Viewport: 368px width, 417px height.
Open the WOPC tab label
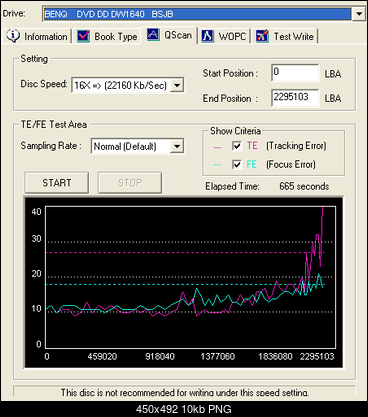coord(232,36)
